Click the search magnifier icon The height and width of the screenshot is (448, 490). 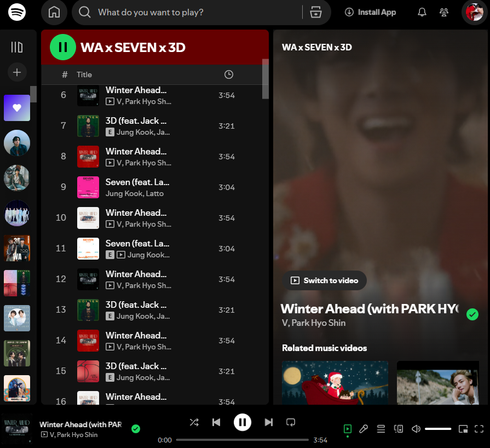(x=84, y=12)
